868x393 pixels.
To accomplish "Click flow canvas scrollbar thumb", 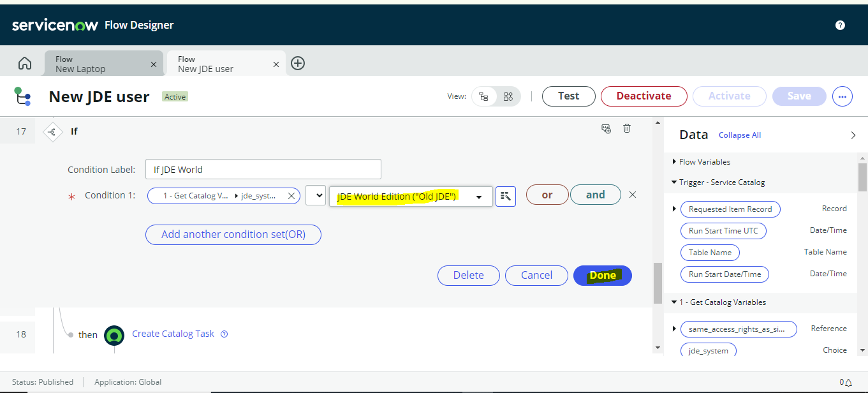I will [x=658, y=283].
